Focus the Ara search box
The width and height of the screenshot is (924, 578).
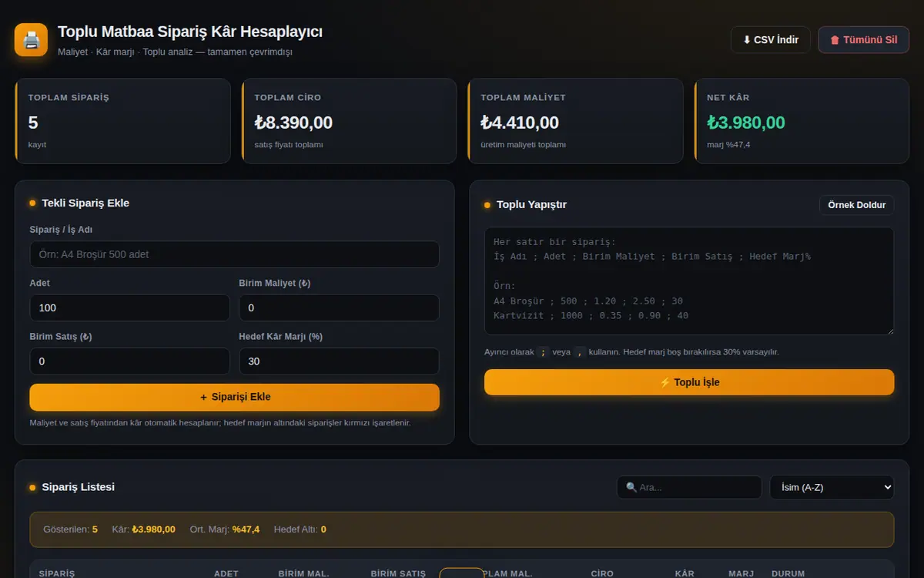point(689,487)
